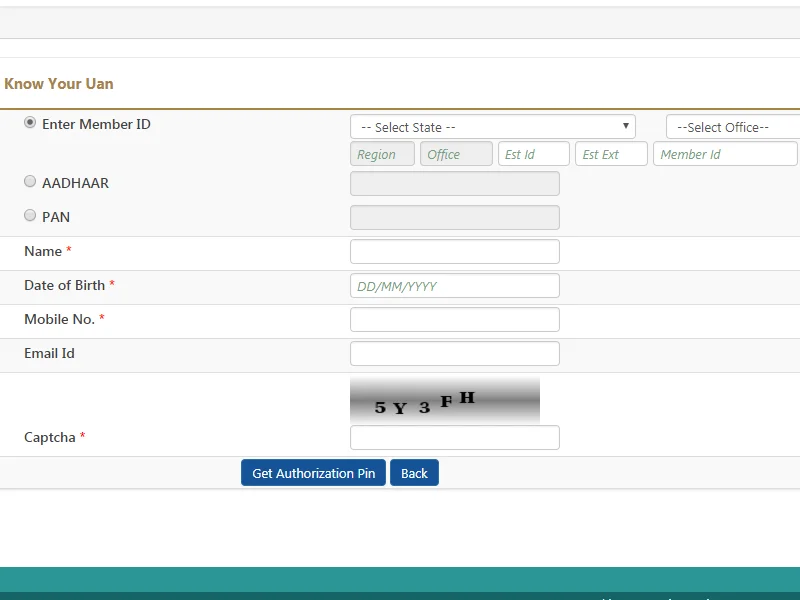Focus the Est Id input box
This screenshot has height=600, width=800.
pos(534,154)
